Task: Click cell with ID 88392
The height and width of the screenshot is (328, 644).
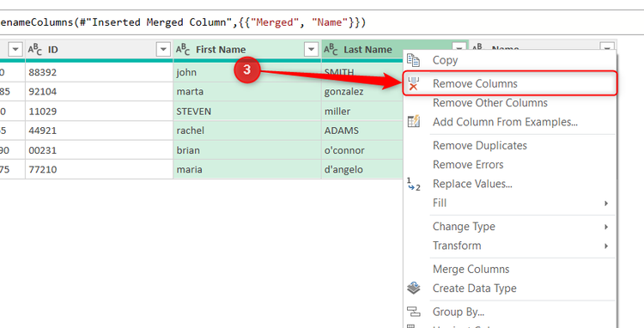Action: (x=99, y=72)
